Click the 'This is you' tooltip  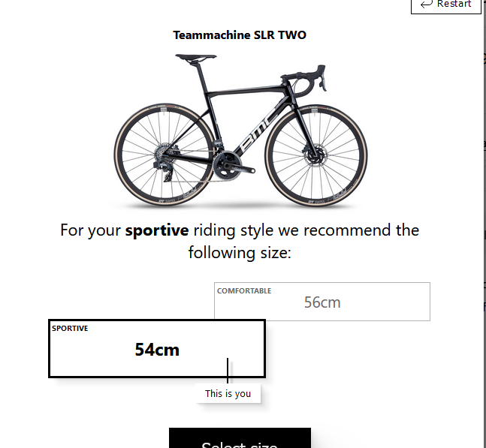click(x=228, y=393)
